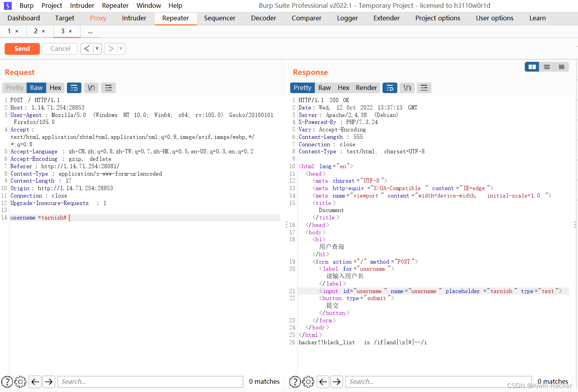The width and height of the screenshot is (578, 392).
Task: Select top-bottom split layout icon
Action: (547, 67)
